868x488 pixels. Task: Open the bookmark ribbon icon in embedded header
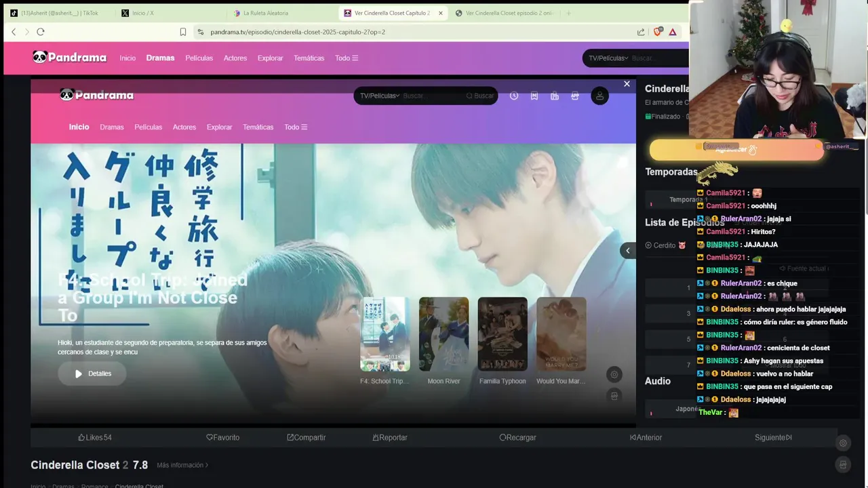tap(534, 96)
